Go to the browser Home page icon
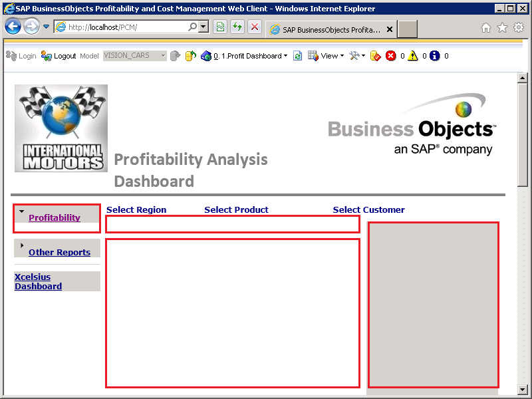The width and height of the screenshot is (532, 399). (x=486, y=27)
